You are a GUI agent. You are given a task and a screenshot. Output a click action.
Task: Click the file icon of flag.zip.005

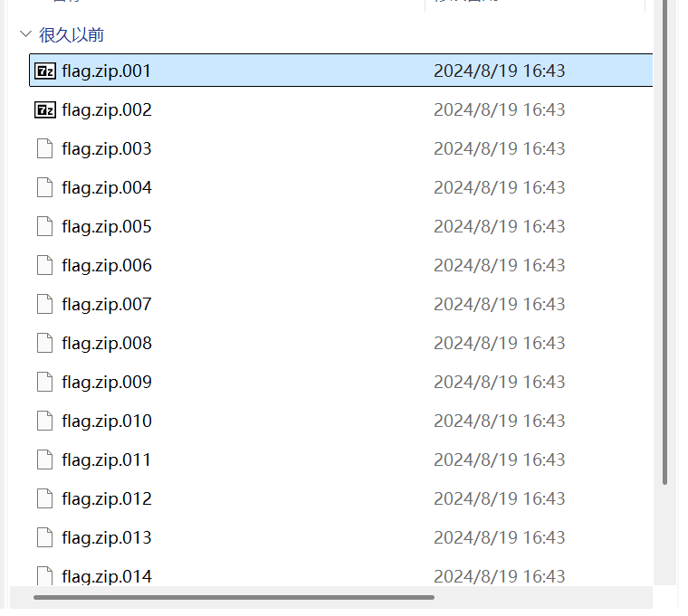pos(44,226)
